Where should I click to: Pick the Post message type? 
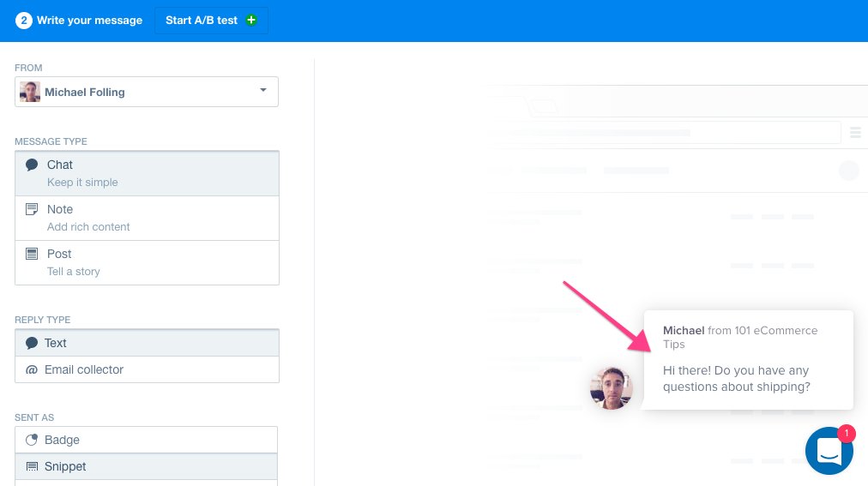(147, 262)
